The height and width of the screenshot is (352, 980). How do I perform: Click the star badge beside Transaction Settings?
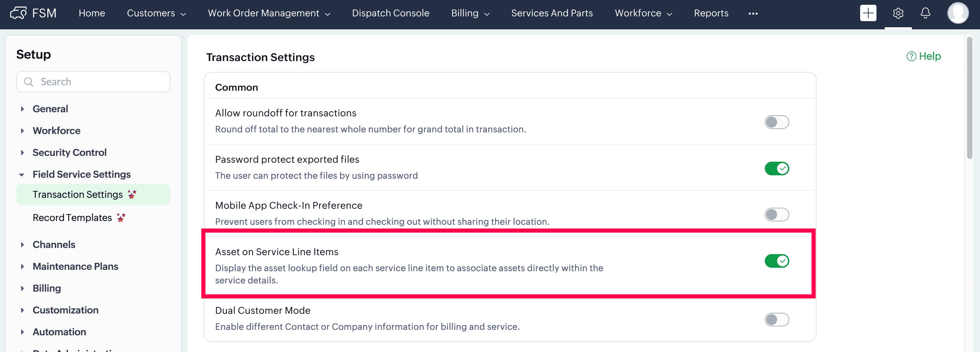[x=132, y=194]
